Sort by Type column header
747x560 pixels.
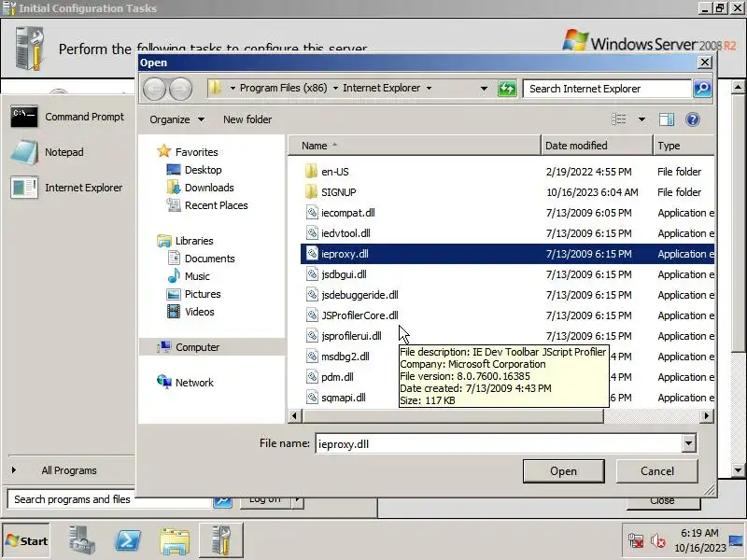point(684,146)
